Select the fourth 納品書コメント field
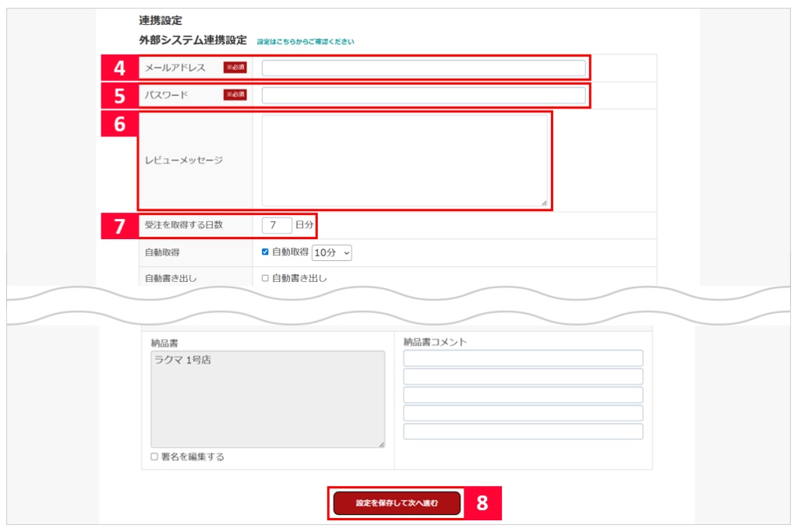The width and height of the screenshot is (798, 532). (x=523, y=413)
